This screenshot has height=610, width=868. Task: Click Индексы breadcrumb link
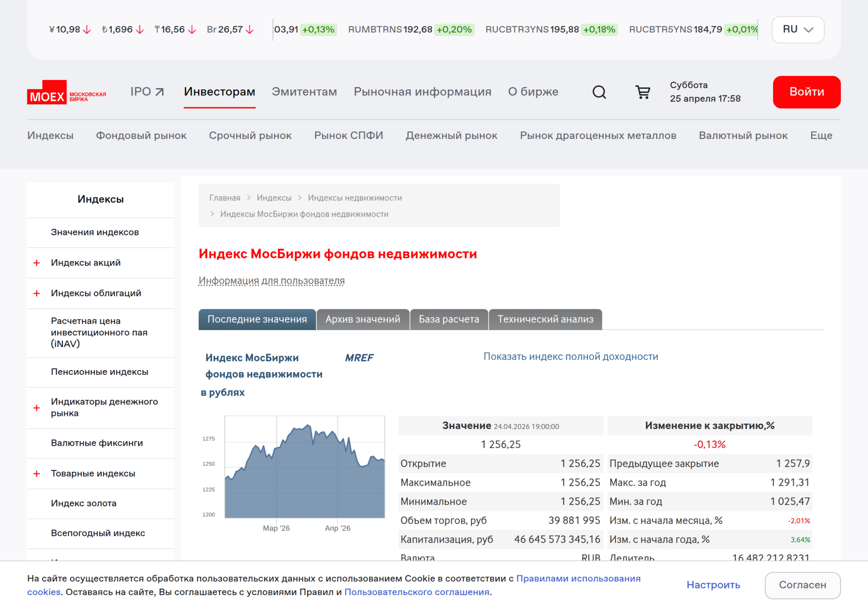(x=274, y=198)
